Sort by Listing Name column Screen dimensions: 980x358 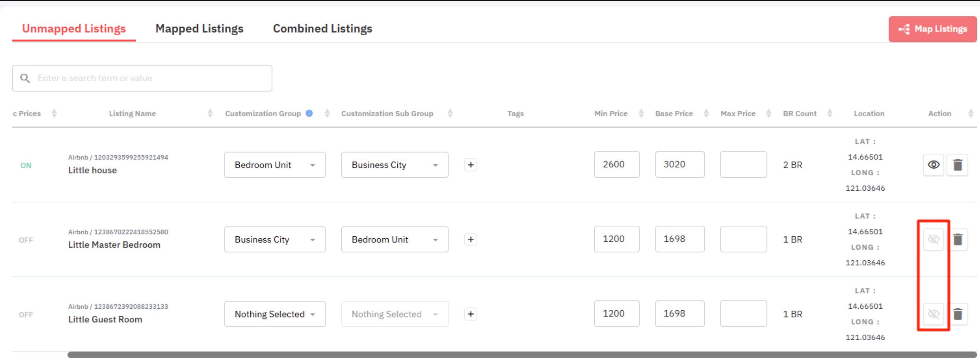[x=210, y=113]
